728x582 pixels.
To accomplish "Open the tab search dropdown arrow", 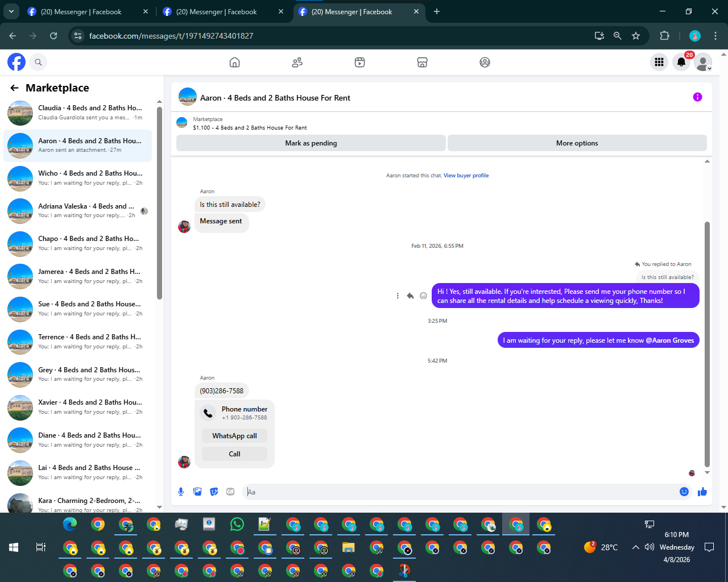I will tap(11, 11).
